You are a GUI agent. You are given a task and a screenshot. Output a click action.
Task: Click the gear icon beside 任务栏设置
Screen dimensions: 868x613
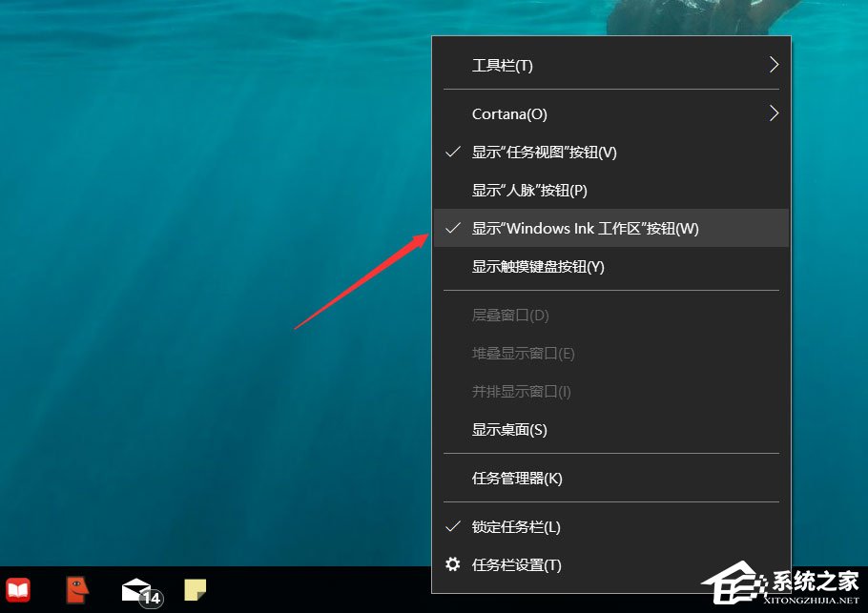[x=453, y=564]
